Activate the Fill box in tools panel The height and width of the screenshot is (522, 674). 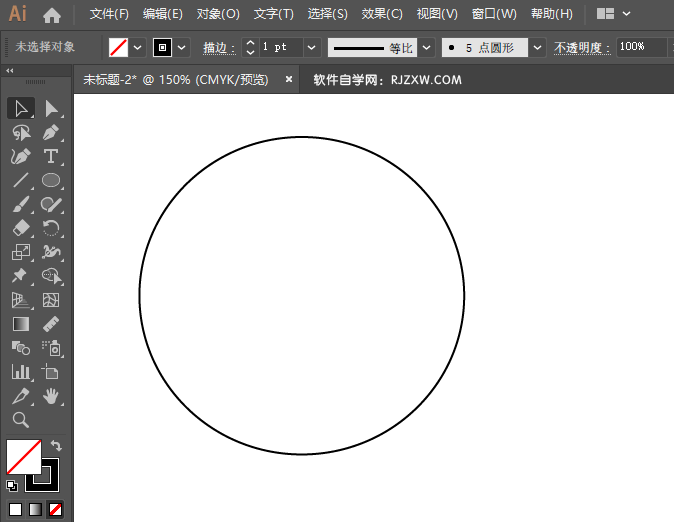click(24, 457)
